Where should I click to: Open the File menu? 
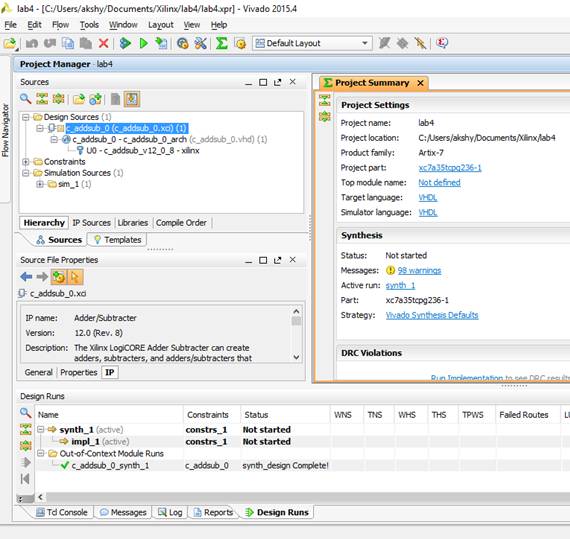(11, 25)
